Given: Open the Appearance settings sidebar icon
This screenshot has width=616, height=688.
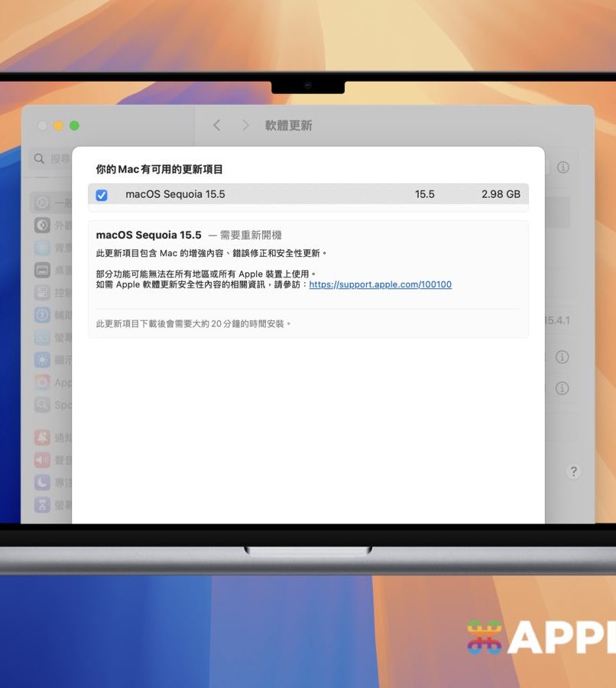Looking at the screenshot, I should tap(42, 226).
